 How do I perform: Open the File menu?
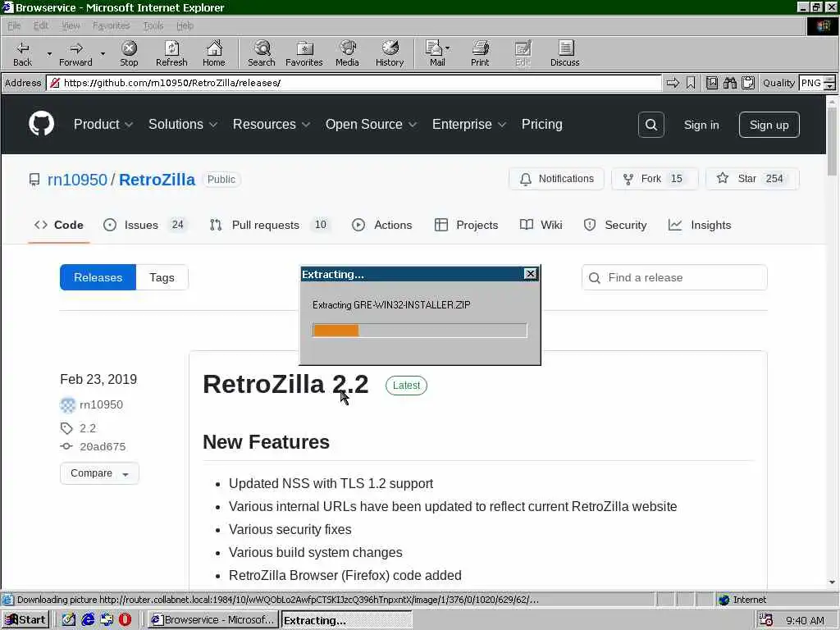coord(14,25)
